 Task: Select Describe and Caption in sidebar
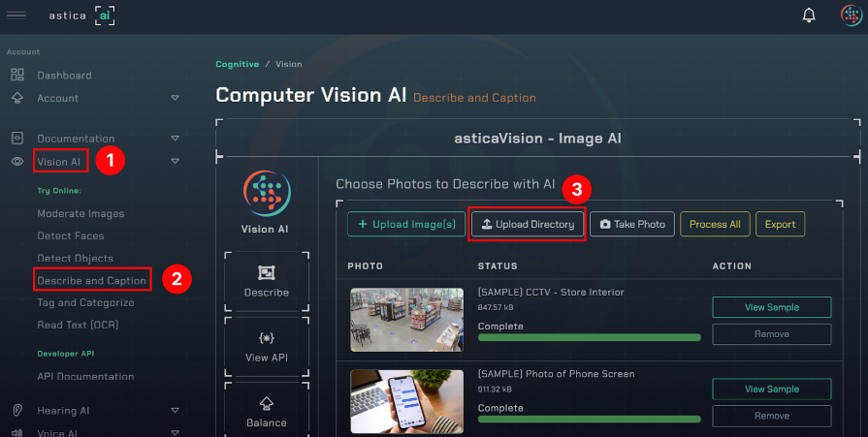click(x=91, y=281)
